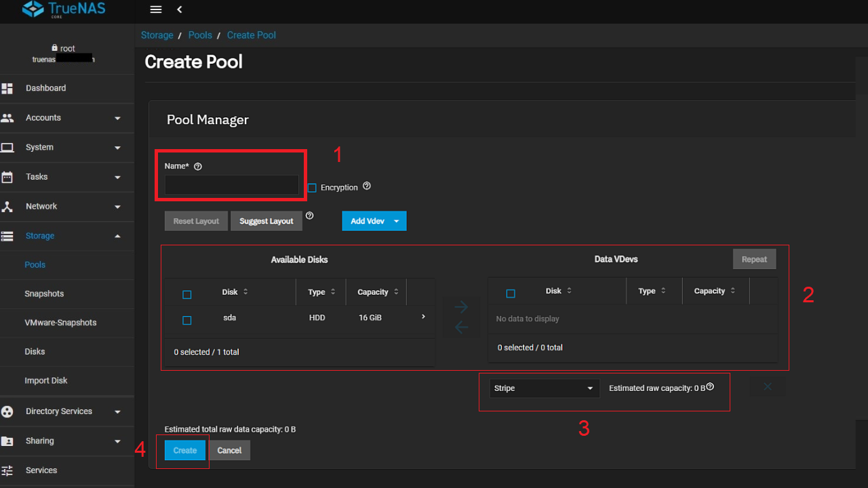Image resolution: width=868 pixels, height=488 pixels.
Task: Click the help icon beside Name field
Action: pyautogui.click(x=197, y=166)
